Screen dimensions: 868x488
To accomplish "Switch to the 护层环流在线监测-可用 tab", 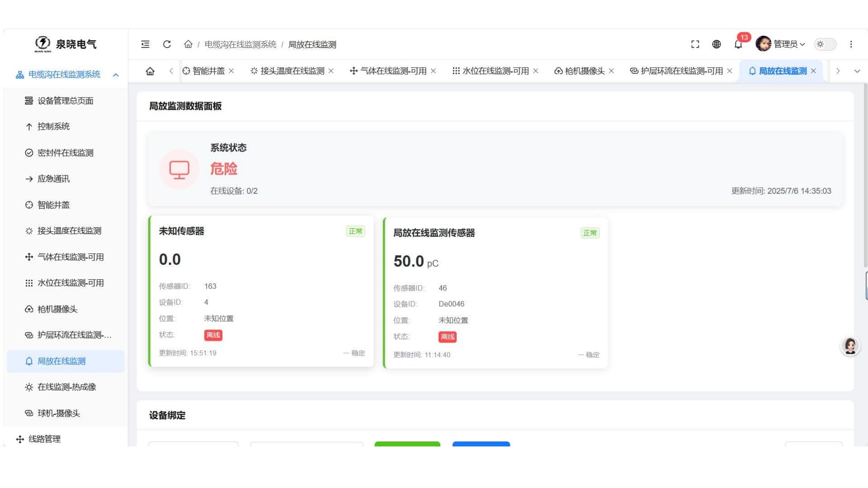I will [x=676, y=71].
